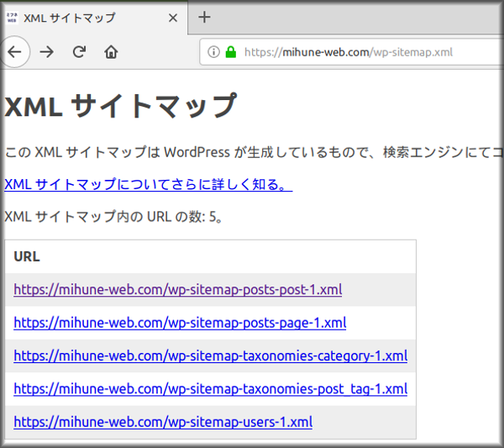The width and height of the screenshot is (504, 448).
Task: Open wp-sitemap-taxonomies-post_tag-1.xml link
Action: click(211, 389)
